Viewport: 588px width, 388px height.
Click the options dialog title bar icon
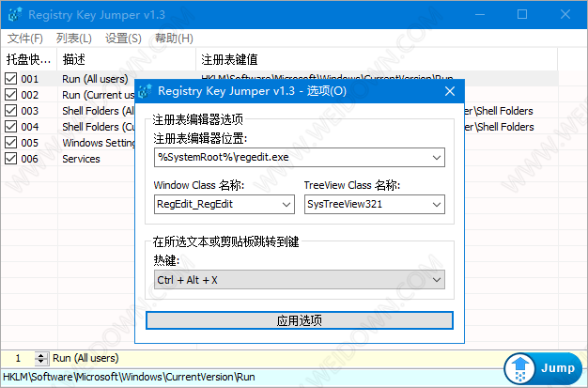coord(146,91)
